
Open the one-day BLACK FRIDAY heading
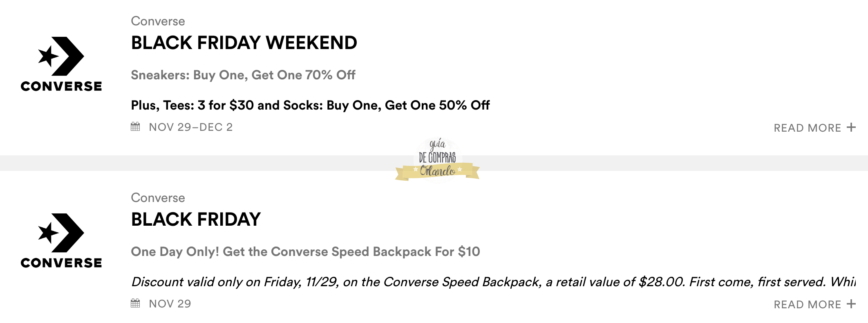[196, 220]
